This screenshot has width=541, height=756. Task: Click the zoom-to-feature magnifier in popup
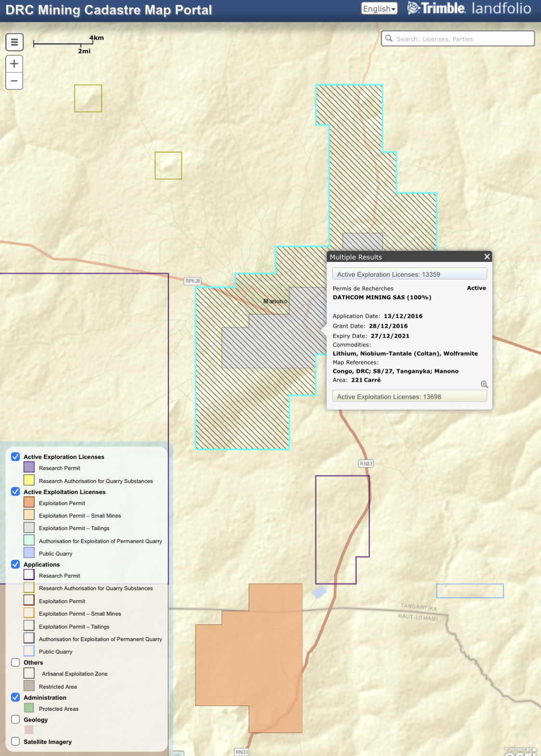click(x=484, y=384)
